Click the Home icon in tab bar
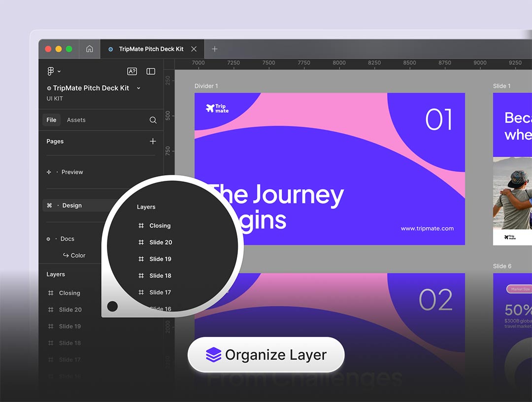The width and height of the screenshot is (532, 402). (x=89, y=49)
